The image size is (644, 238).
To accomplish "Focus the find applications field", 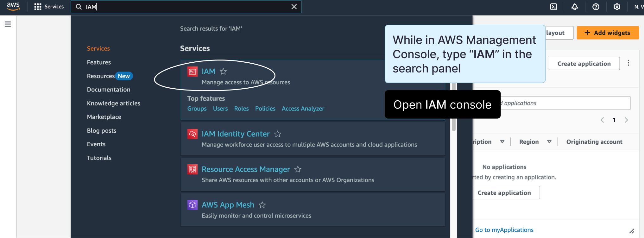I will 565,103.
